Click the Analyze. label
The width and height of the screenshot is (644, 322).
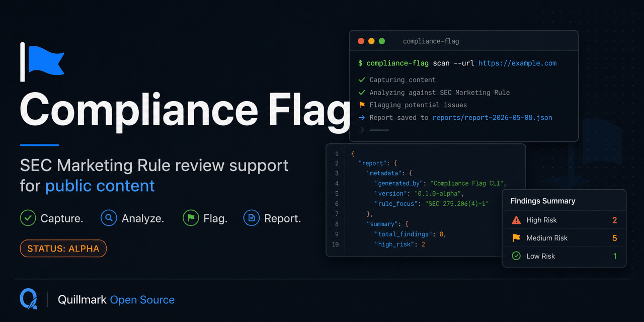point(143,219)
